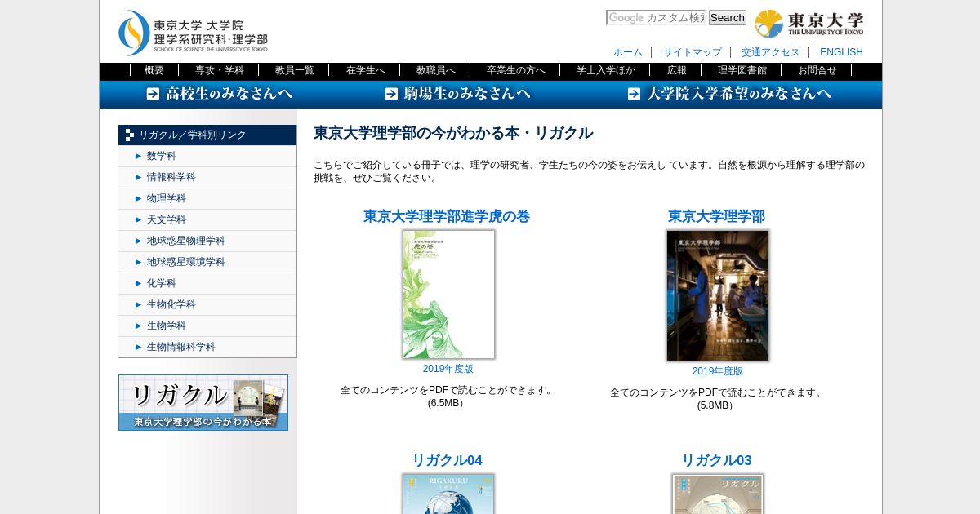Click the Search button
The width and height of the screenshot is (980, 514).
727,18
